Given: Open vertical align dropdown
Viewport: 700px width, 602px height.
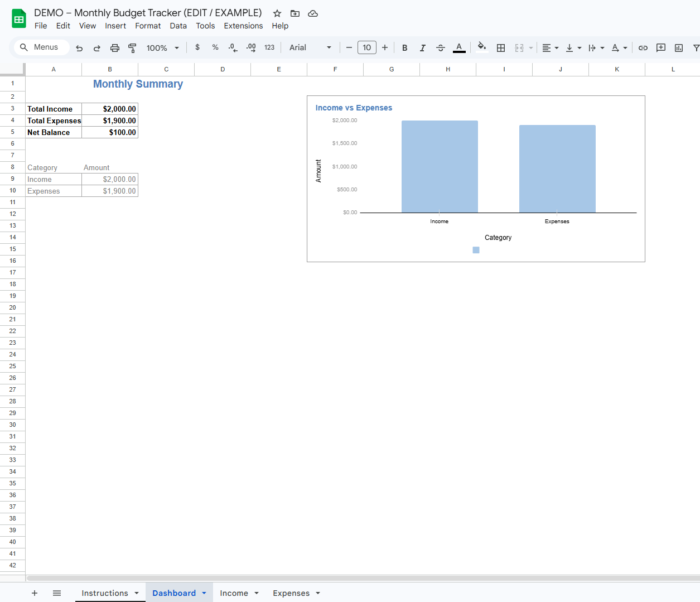Looking at the screenshot, I should tap(573, 48).
